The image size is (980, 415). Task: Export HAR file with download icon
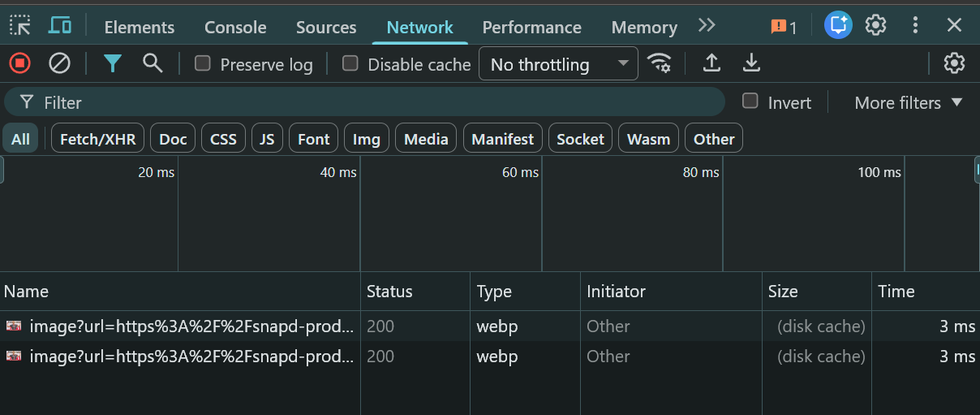(752, 63)
